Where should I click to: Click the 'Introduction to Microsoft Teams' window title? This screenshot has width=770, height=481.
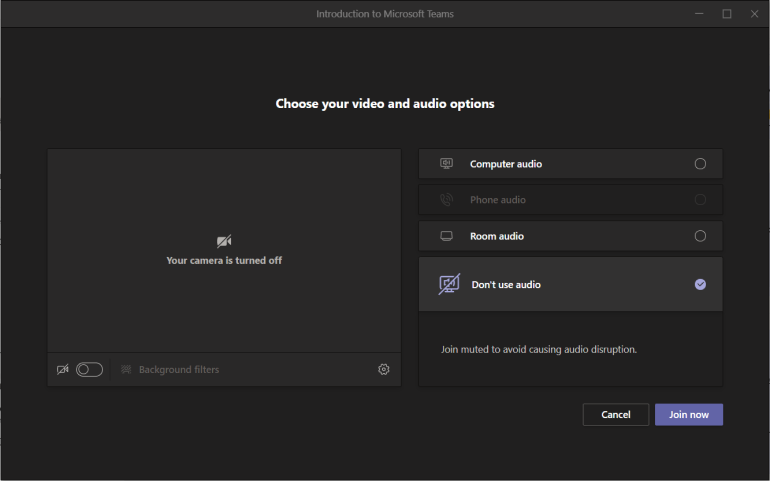pyautogui.click(x=385, y=14)
